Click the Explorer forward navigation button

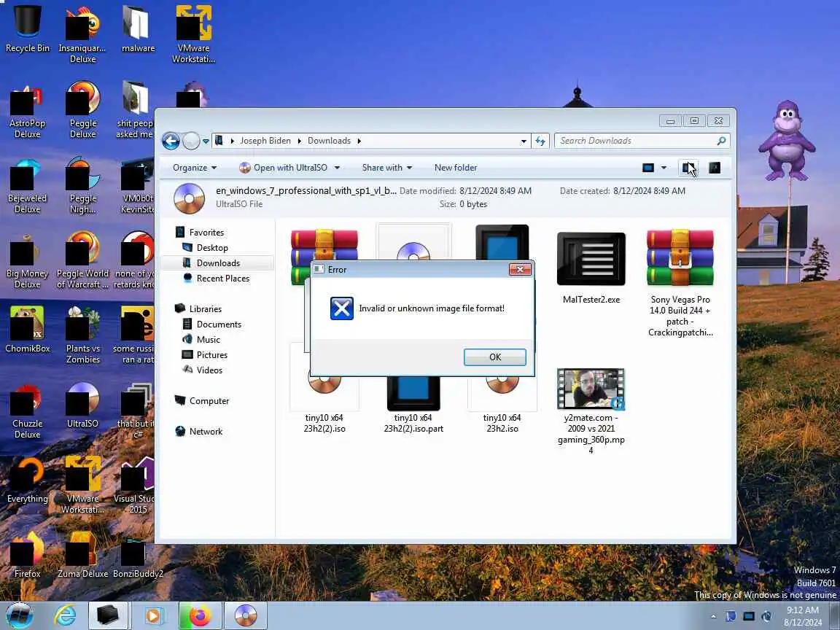191,141
